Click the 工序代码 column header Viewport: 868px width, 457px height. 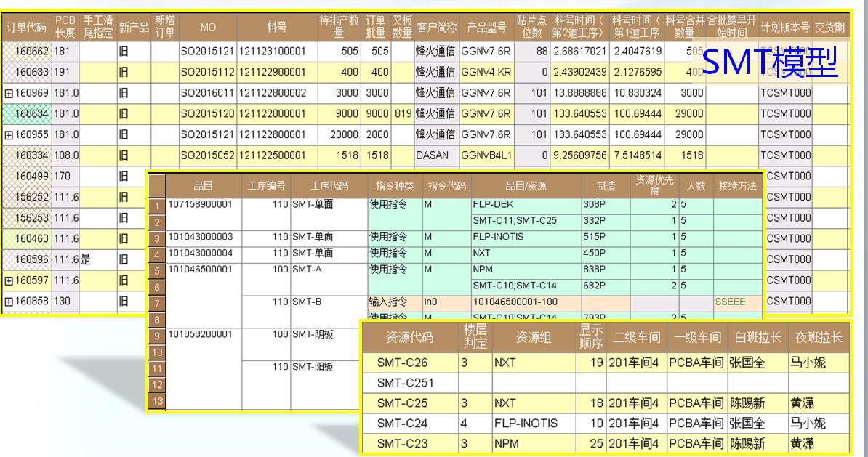[x=329, y=185]
